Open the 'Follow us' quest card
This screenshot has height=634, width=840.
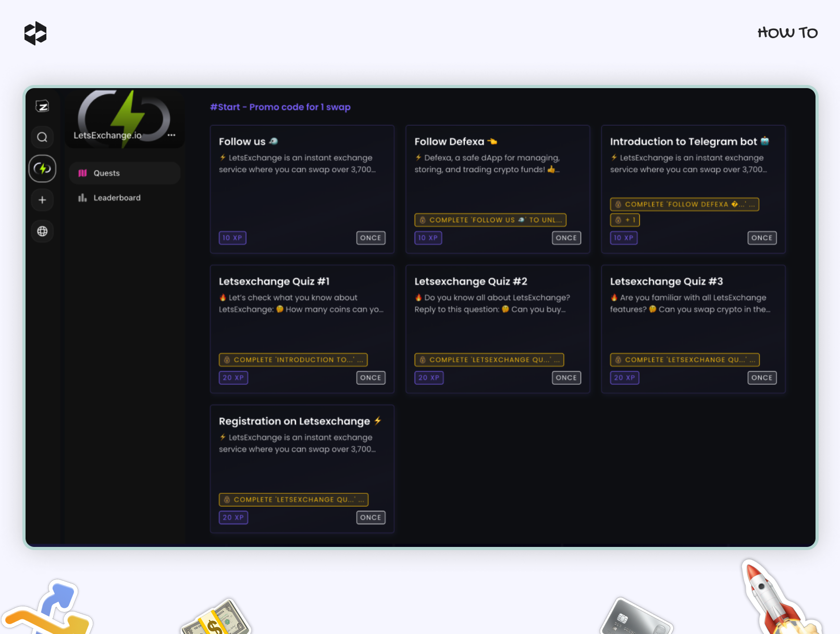pos(302,189)
